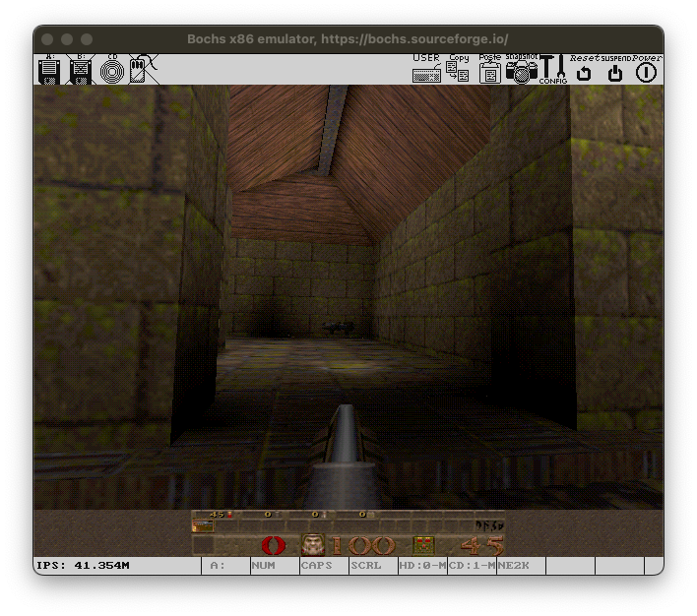Click the CD-ROM disc icon
The image size is (697, 616).
tap(112, 70)
